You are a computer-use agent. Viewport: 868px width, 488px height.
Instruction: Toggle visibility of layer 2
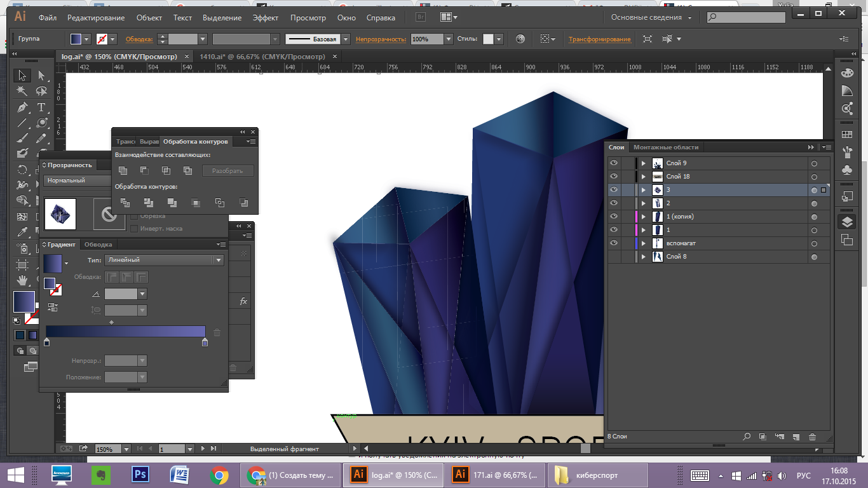pos(613,203)
